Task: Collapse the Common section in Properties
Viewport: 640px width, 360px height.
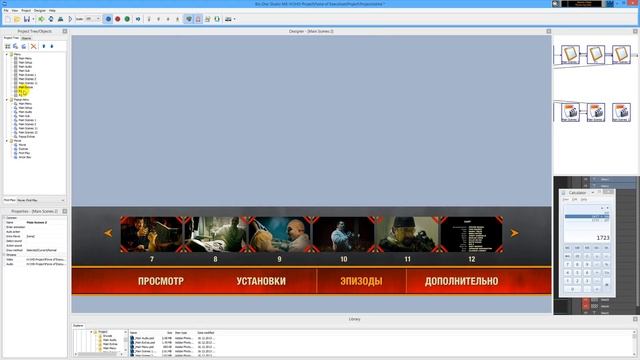Action: tap(4, 218)
